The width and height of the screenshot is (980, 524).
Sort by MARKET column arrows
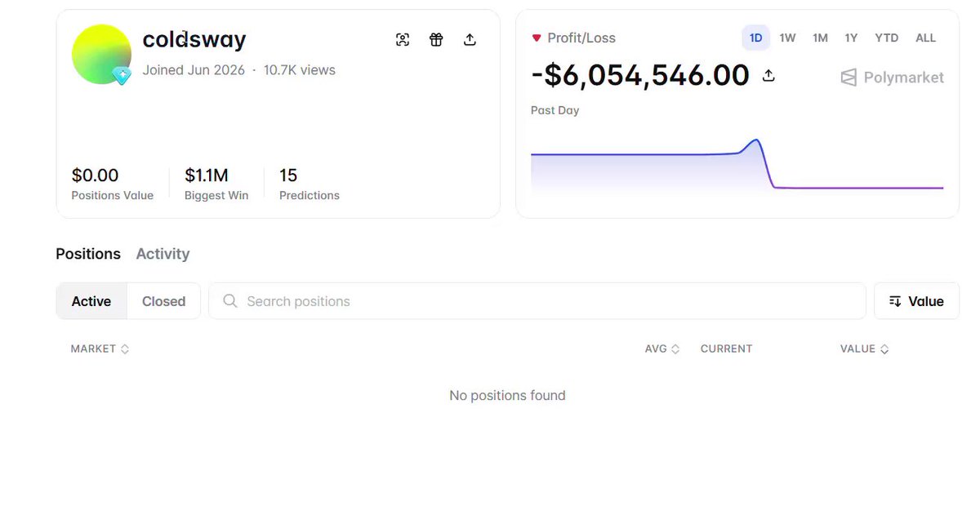(x=125, y=349)
